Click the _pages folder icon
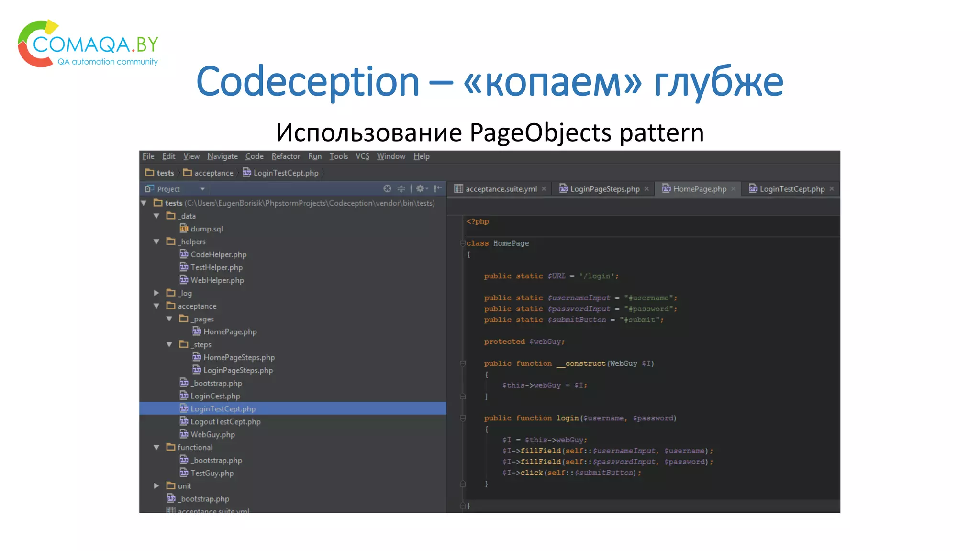980x551 pixels. coord(184,319)
